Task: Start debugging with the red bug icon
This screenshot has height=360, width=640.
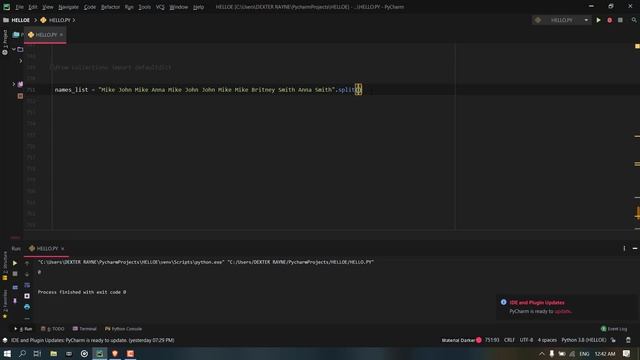Action: click(x=609, y=20)
